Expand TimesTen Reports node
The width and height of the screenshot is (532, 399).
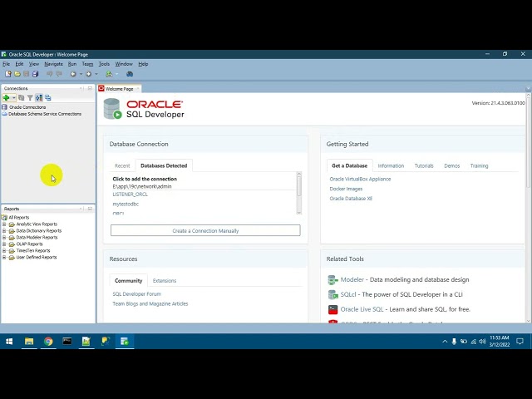pyautogui.click(x=4, y=251)
